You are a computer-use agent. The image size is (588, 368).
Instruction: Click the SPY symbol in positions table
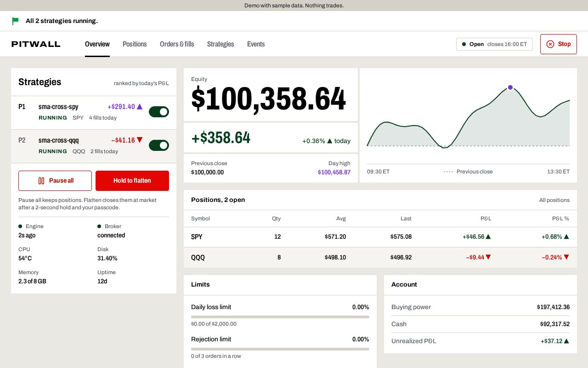[197, 237]
